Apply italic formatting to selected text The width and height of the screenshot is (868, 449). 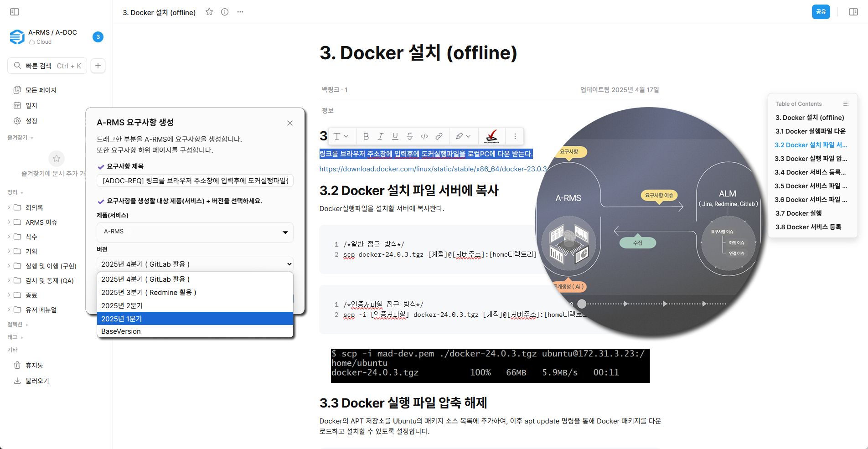click(x=380, y=136)
